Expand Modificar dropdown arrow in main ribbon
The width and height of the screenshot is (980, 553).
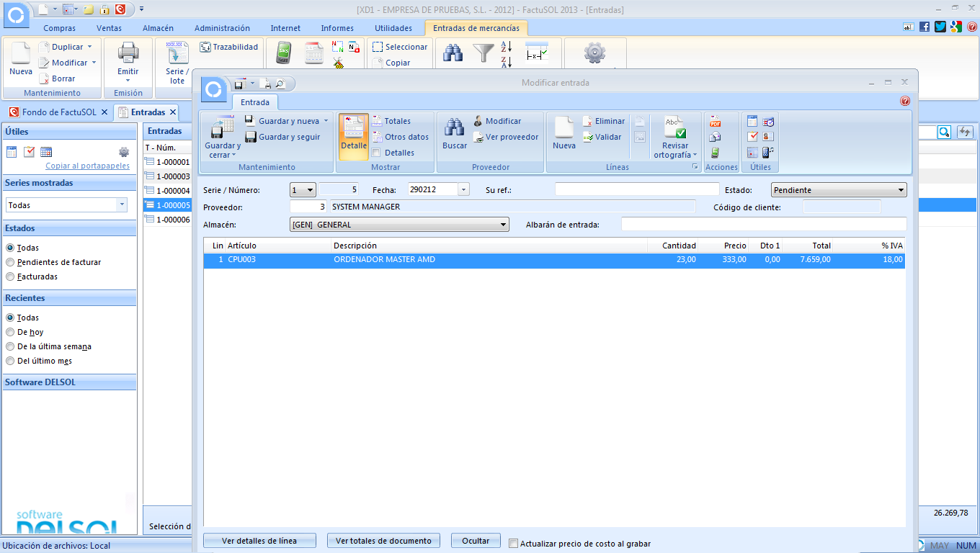coord(94,63)
